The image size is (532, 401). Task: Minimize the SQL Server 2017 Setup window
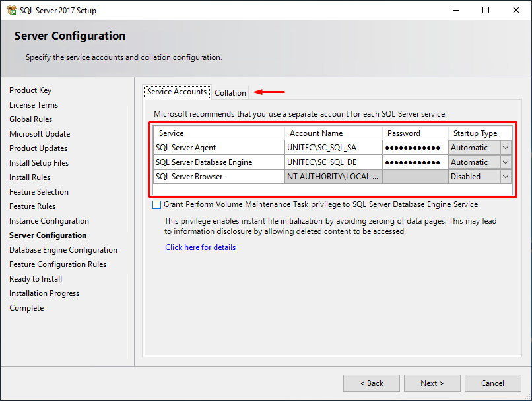(x=456, y=10)
